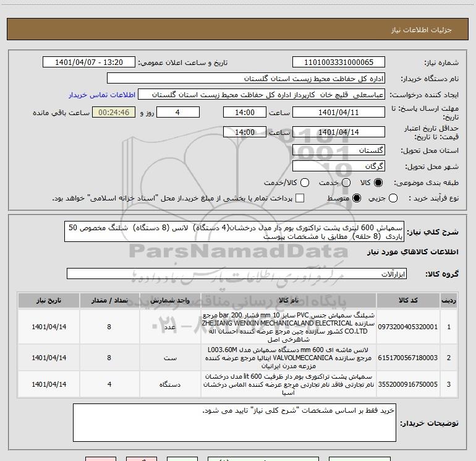Click product code 0973200405320001
The width and height of the screenshot is (476, 461).
tap(408, 327)
